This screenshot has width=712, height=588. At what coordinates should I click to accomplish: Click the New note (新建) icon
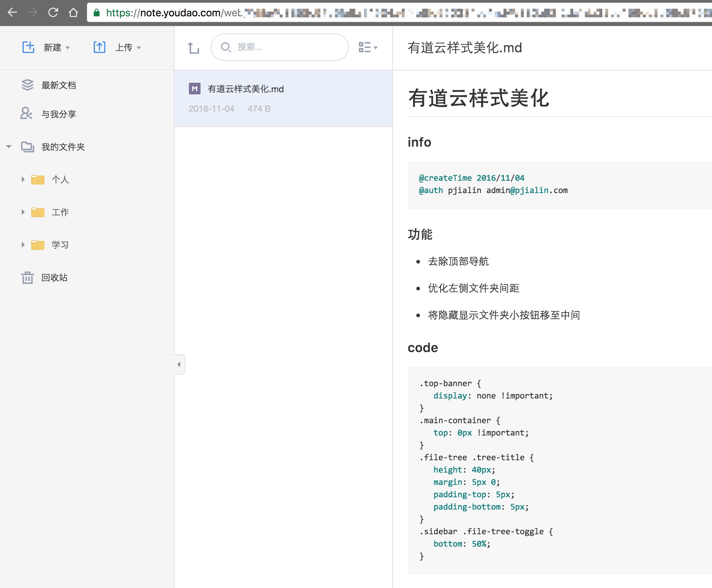tap(28, 47)
